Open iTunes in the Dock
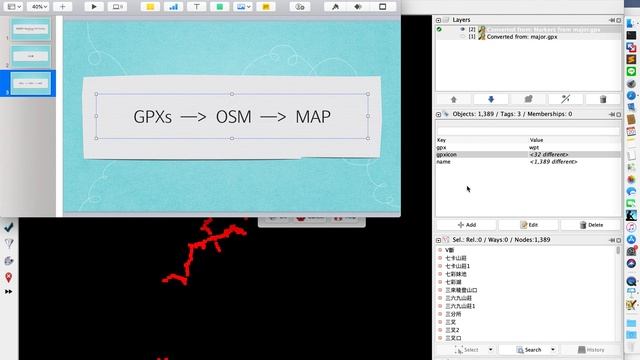This screenshot has height=360, width=640. [x=631, y=227]
